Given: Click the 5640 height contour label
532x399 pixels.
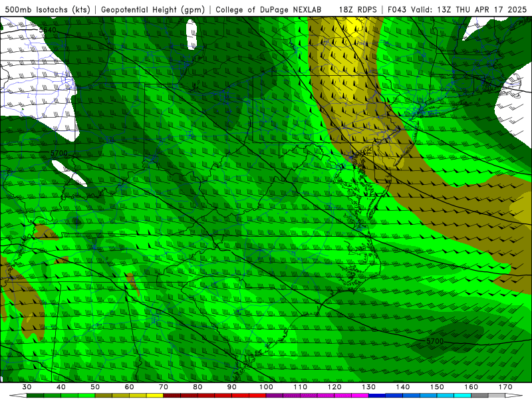Looking at the screenshot, I should [47, 30].
